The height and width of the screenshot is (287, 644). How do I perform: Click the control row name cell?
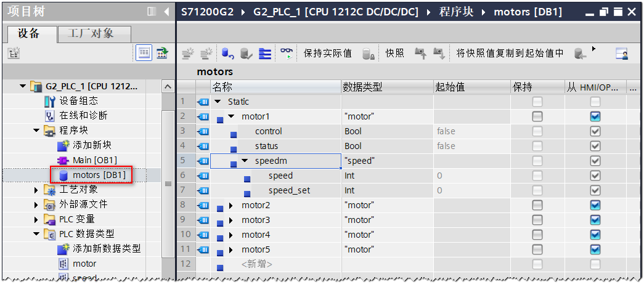[276, 131]
